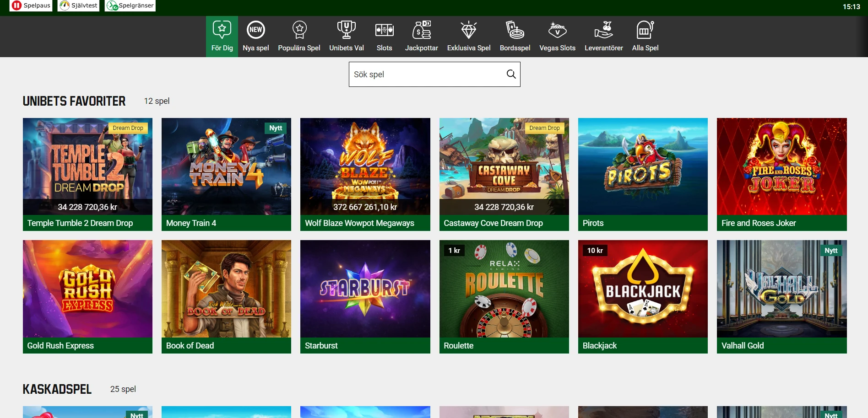Open the Spelpaus link
The width and height of the screenshot is (868, 418).
[x=31, y=5]
